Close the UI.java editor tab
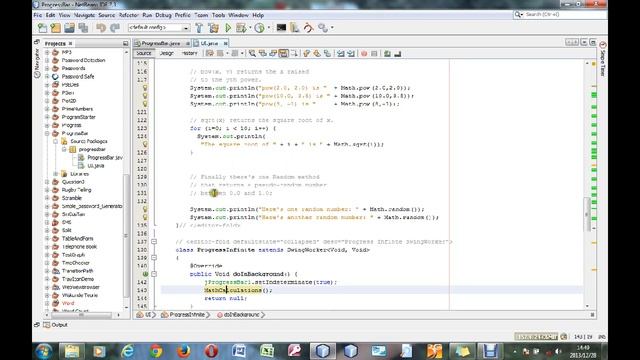The height and width of the screenshot is (360, 640). coord(225,43)
